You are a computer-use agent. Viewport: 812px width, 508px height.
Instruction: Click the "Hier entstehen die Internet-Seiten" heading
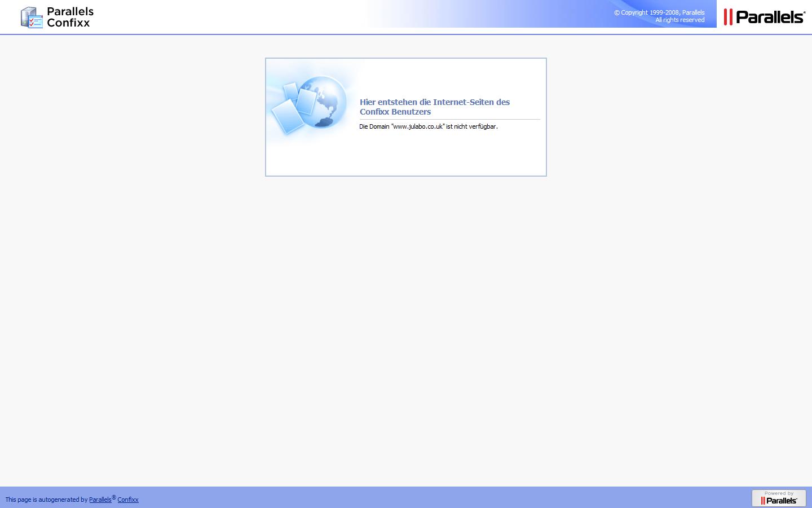(434, 102)
